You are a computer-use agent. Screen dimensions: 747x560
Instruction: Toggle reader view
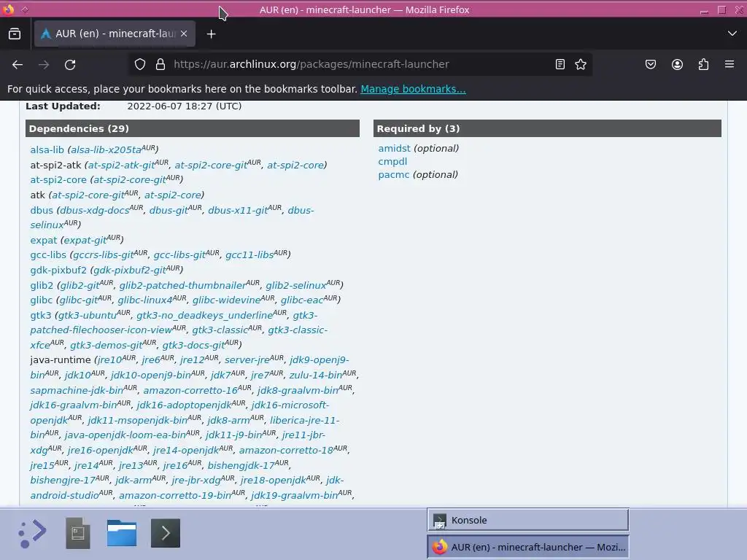[560, 64]
